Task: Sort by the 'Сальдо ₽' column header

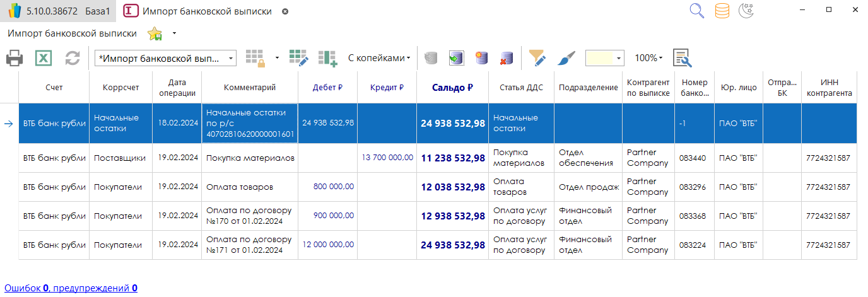Action: pos(452,88)
